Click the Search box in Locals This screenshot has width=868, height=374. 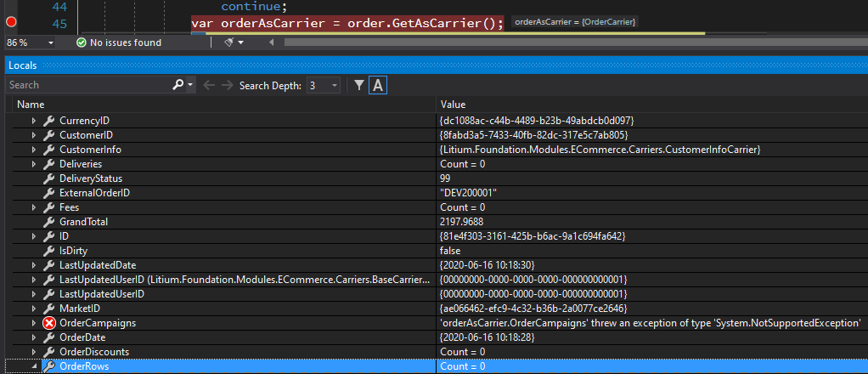(x=88, y=85)
